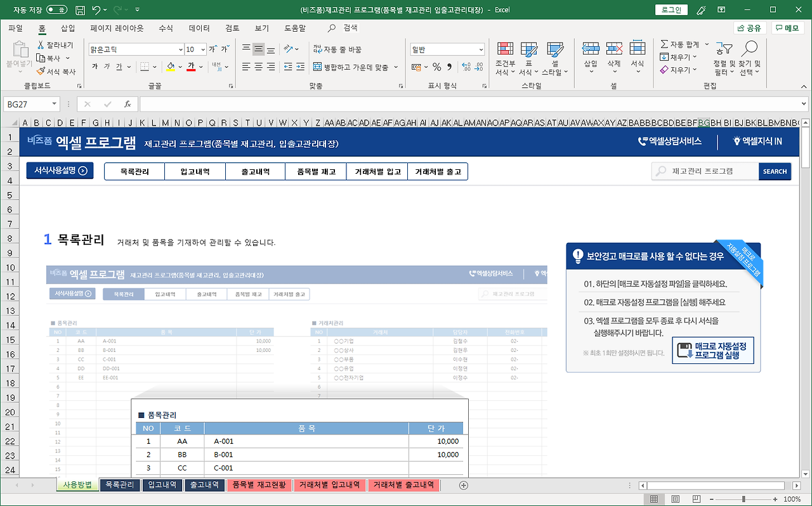The width and height of the screenshot is (812, 506).
Task: Click the Name Box showing BG27
Action: [x=27, y=104]
